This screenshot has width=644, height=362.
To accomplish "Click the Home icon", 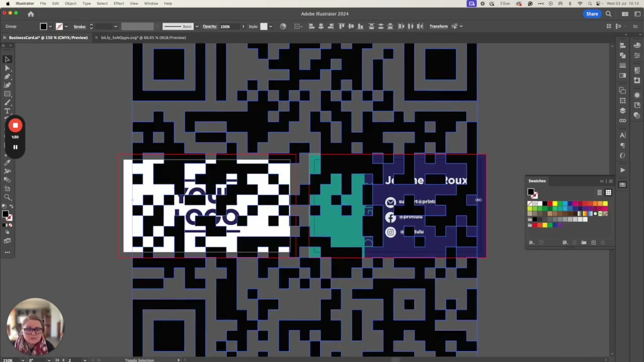I will 31,14.
